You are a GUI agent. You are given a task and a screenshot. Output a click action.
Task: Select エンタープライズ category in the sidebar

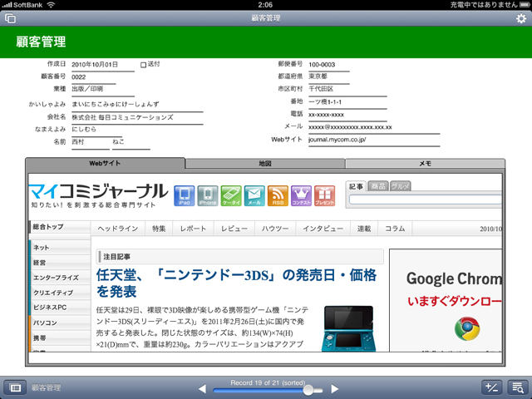click(60, 277)
